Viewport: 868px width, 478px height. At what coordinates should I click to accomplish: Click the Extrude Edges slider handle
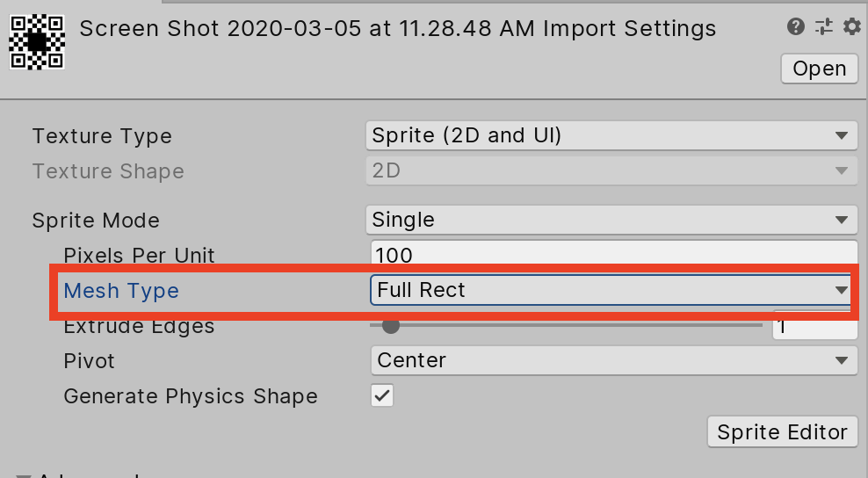click(x=391, y=326)
